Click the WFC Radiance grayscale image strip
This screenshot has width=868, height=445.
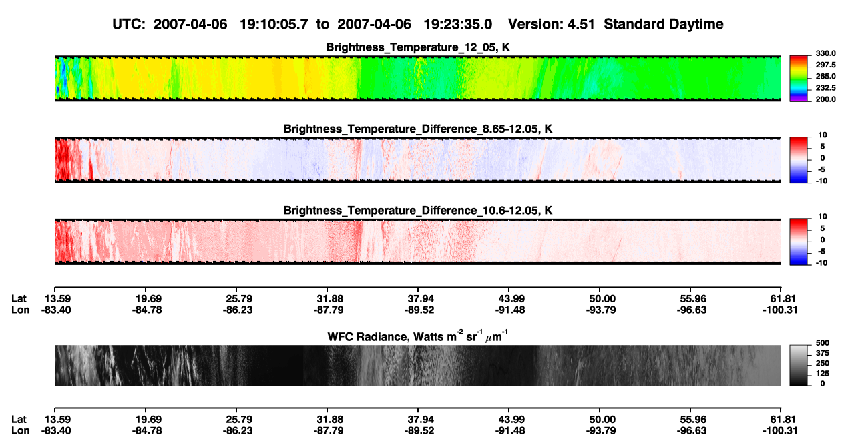417,365
